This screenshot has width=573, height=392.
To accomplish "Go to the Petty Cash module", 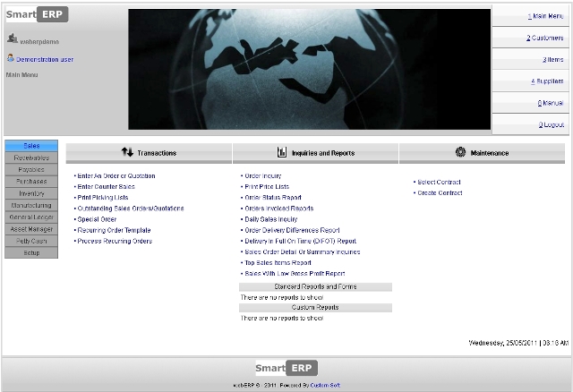I will (32, 241).
